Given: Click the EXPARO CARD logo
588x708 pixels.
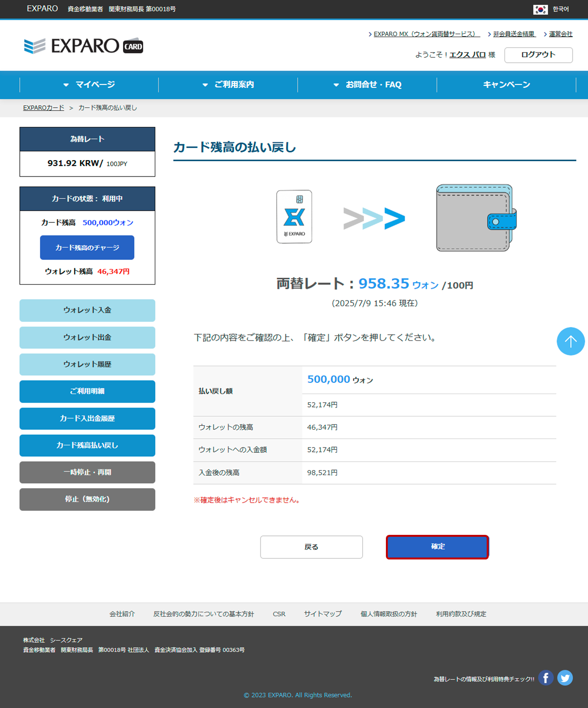Looking at the screenshot, I should 83,46.
